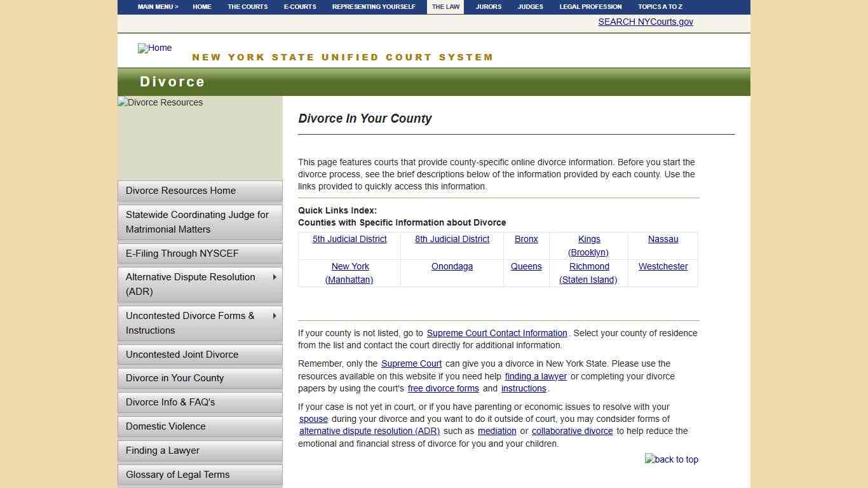
Task: Open Supreme Court Contact Information
Action: click(497, 333)
